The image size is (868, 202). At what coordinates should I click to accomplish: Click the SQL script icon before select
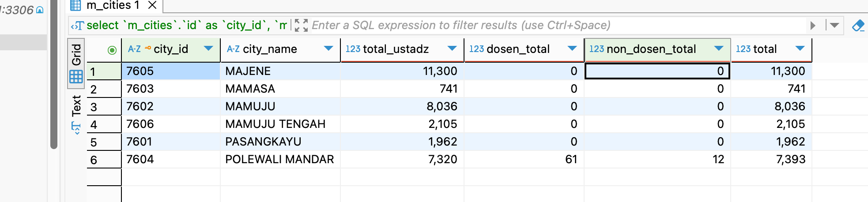(77, 26)
